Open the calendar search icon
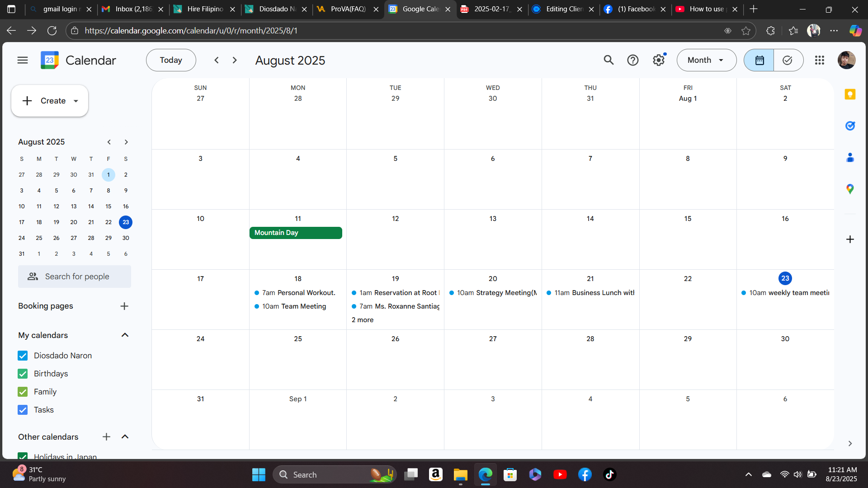The height and width of the screenshot is (488, 868). click(609, 60)
